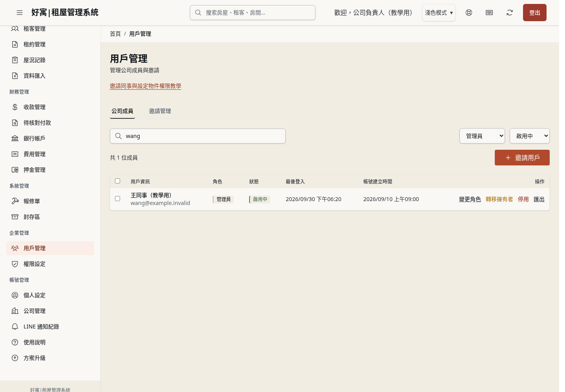Click the hamburger menu icon
The width and height of the screenshot is (565, 392).
(20, 13)
